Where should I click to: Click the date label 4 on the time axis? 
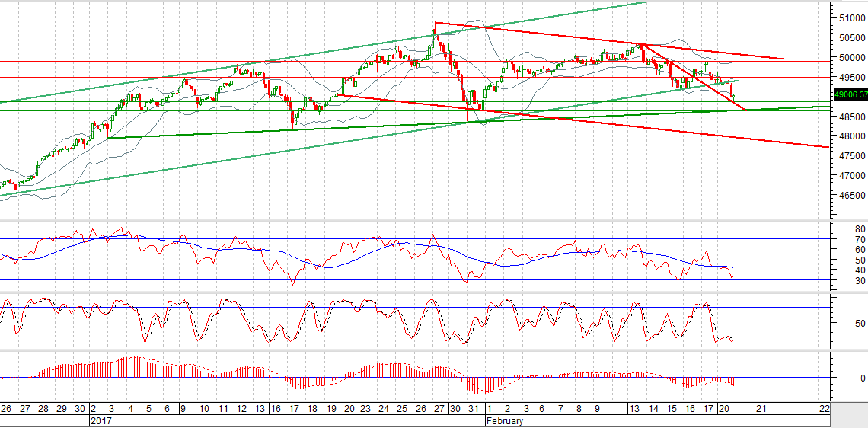(130, 409)
